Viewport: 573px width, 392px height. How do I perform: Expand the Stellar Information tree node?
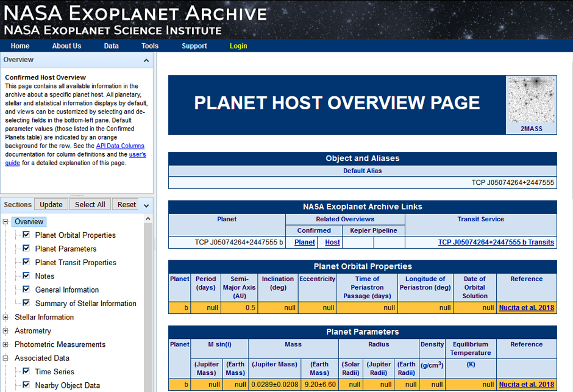(x=5, y=317)
